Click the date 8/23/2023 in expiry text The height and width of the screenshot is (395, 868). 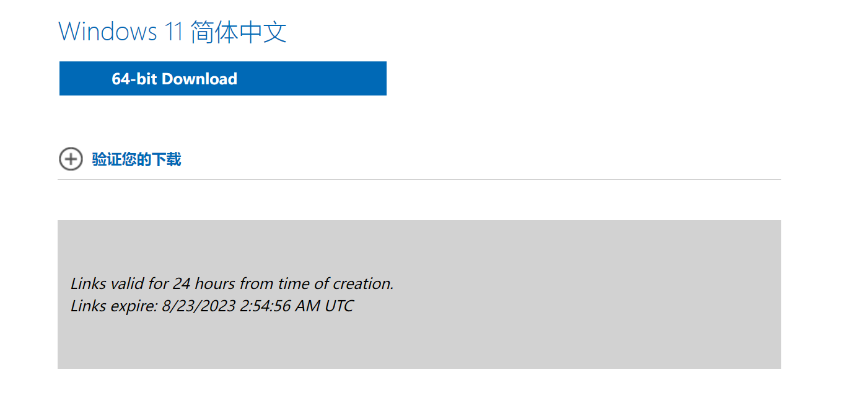199,306
